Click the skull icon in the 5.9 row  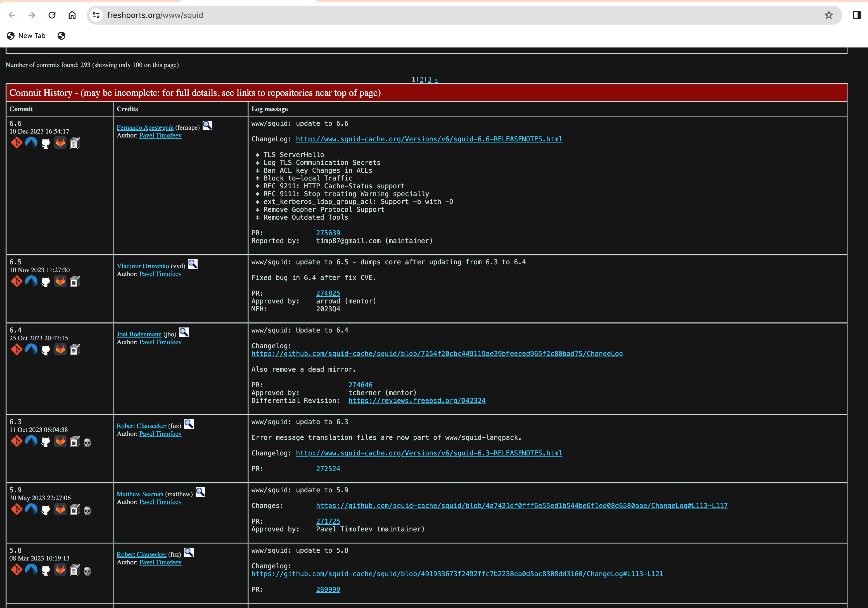pyautogui.click(x=87, y=510)
